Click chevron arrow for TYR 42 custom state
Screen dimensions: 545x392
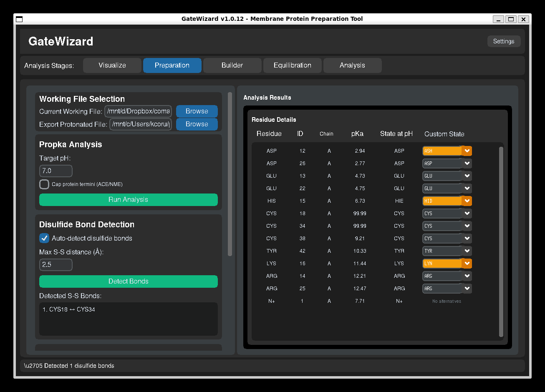click(467, 251)
